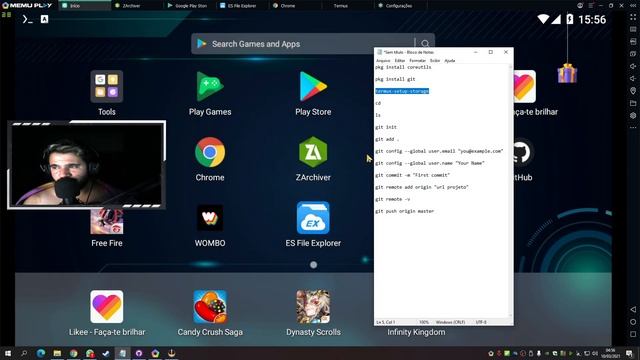The width and height of the screenshot is (640, 360).
Task: Increase volume via MEmu sidebar
Action: pyautogui.click(x=633, y=66)
